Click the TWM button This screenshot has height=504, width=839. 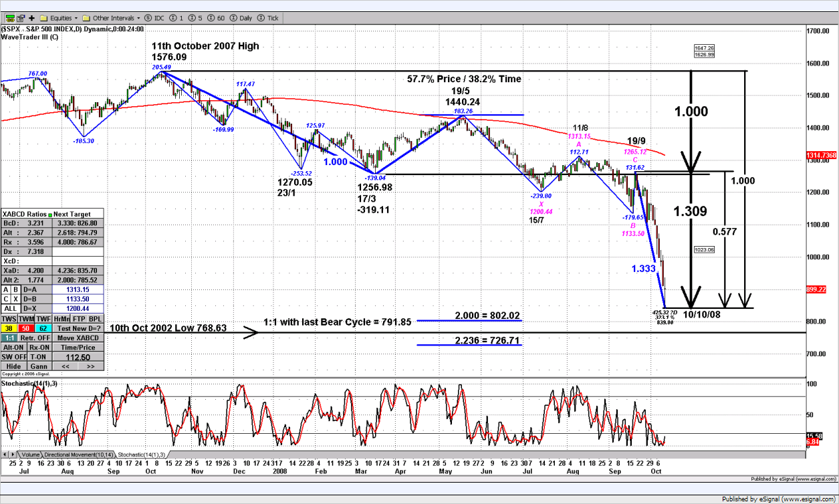pyautogui.click(x=26, y=319)
